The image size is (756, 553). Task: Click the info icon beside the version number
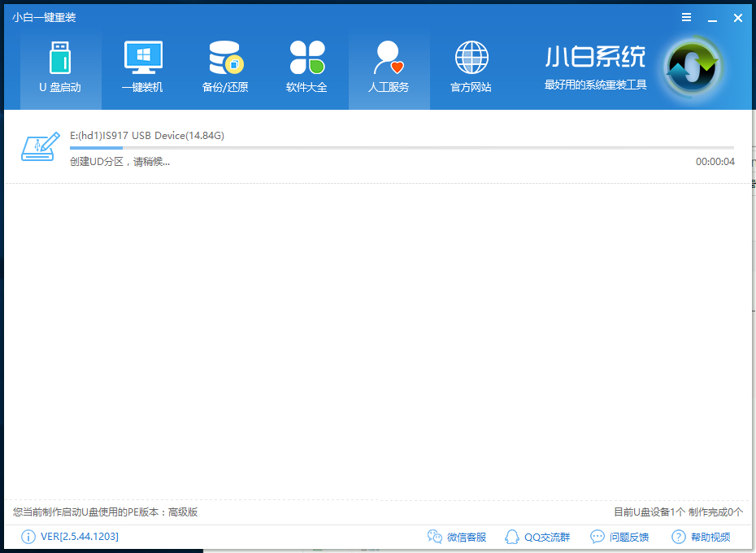29,537
